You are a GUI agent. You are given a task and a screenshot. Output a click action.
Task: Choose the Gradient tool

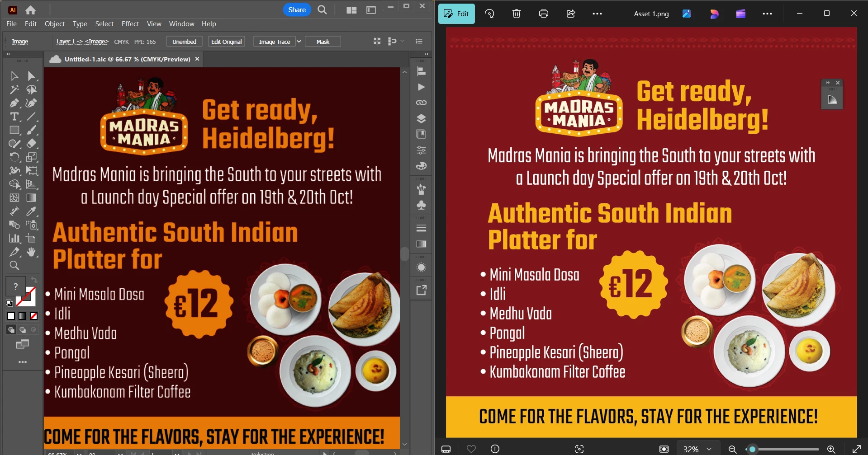31,198
